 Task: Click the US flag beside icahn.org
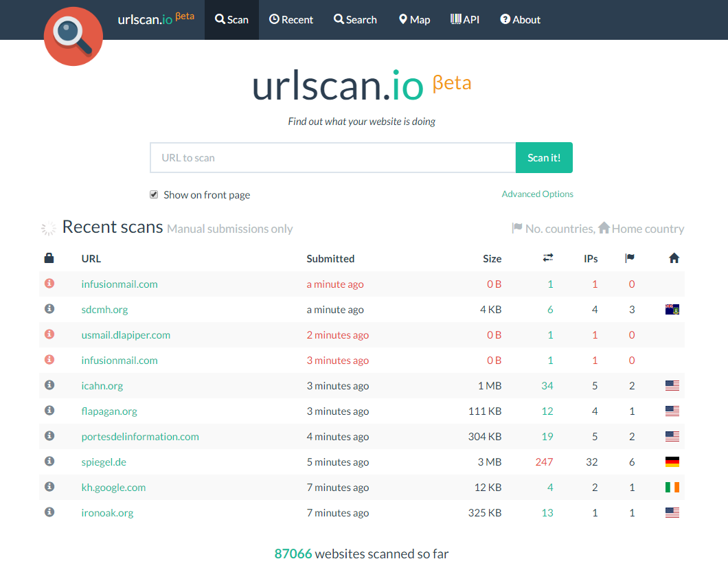click(x=672, y=385)
